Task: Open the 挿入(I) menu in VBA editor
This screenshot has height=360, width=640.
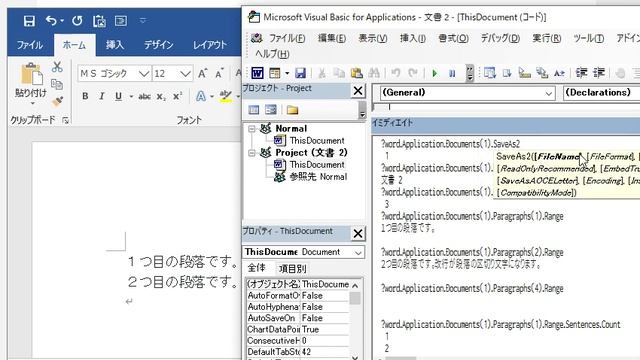Action: (x=413, y=38)
